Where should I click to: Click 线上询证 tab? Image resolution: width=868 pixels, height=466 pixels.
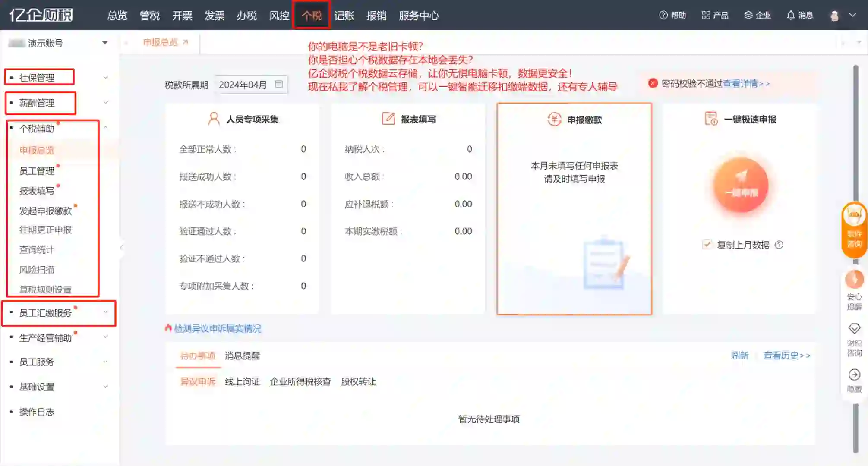click(242, 381)
